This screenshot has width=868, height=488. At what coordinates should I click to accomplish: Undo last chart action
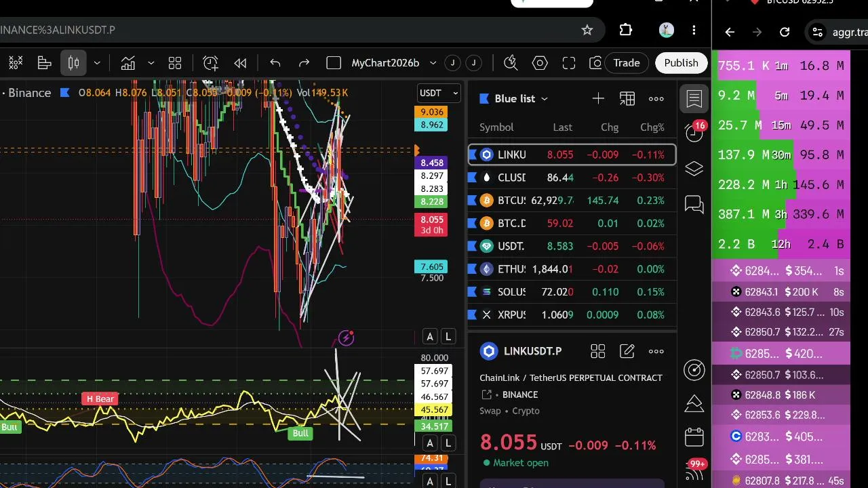[x=275, y=63]
